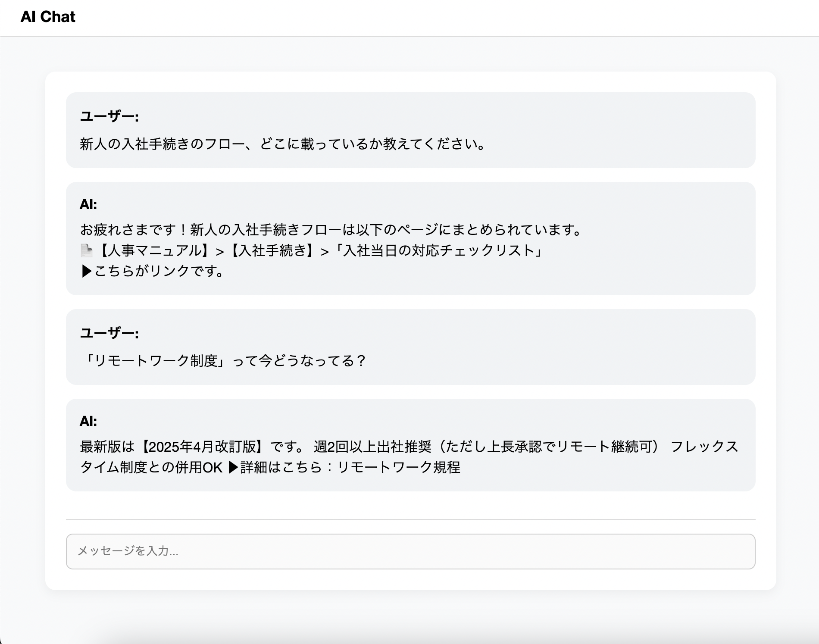Click the first AI: sender label
Screen dimensions: 819x644
click(x=88, y=204)
